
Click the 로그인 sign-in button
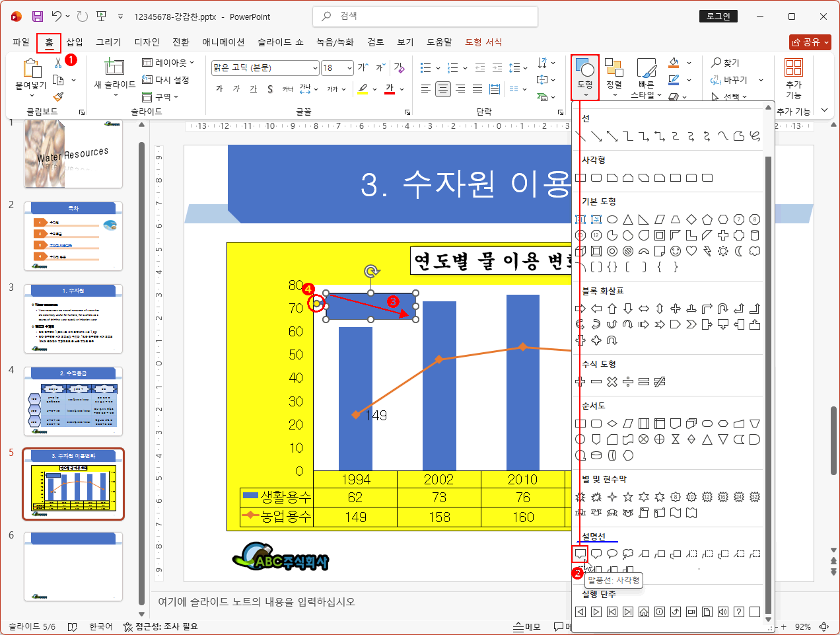(718, 17)
